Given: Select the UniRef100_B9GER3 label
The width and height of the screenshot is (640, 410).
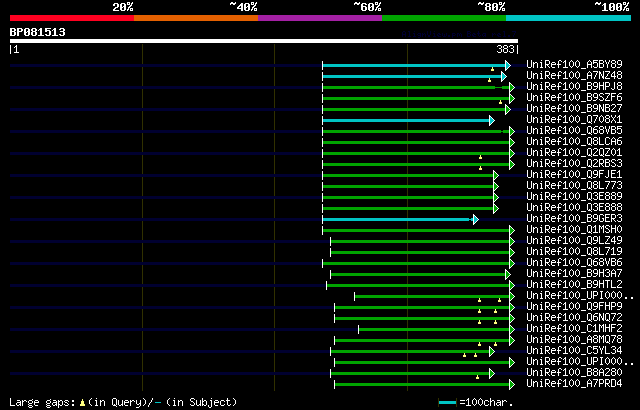Looking at the screenshot, I should point(574,218).
